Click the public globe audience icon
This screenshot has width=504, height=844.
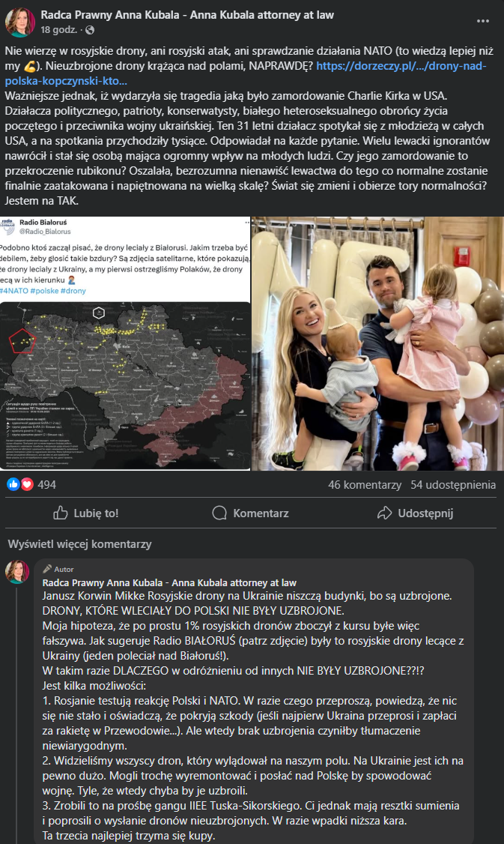[x=90, y=29]
